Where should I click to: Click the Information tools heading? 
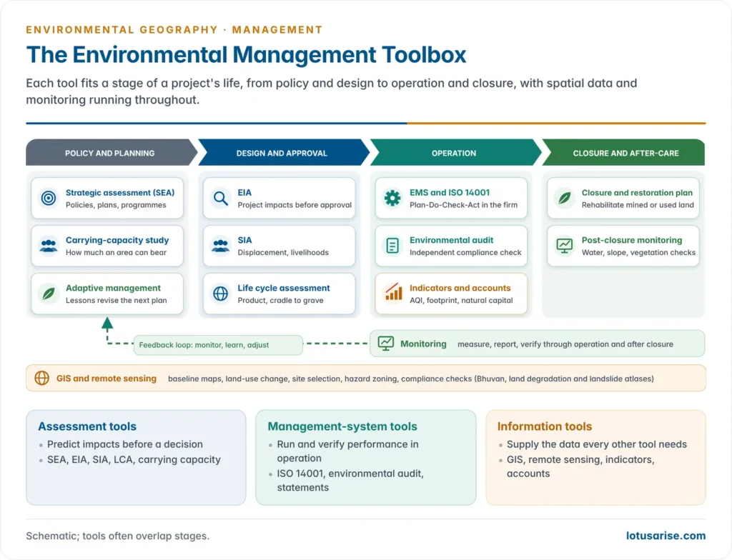coord(544,426)
